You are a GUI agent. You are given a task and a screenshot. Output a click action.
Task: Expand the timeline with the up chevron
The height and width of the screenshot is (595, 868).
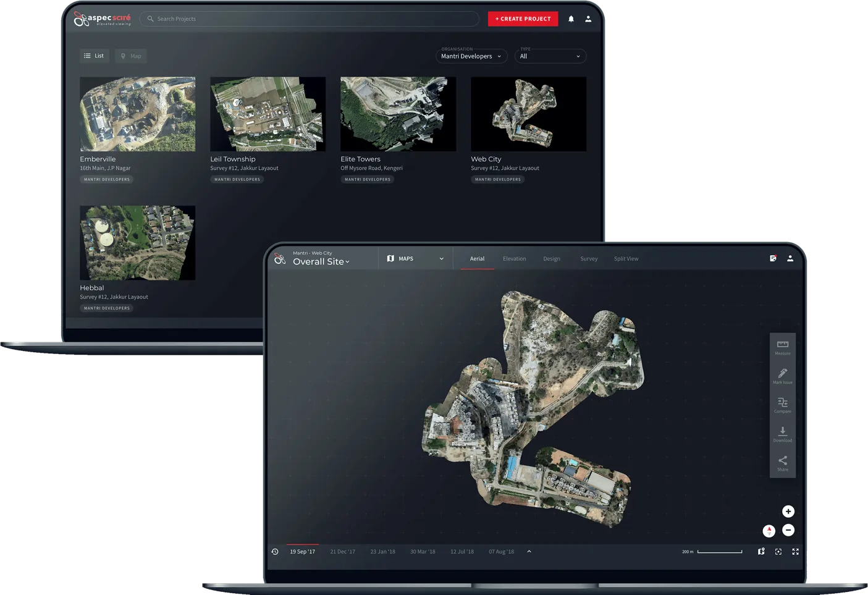[529, 552]
